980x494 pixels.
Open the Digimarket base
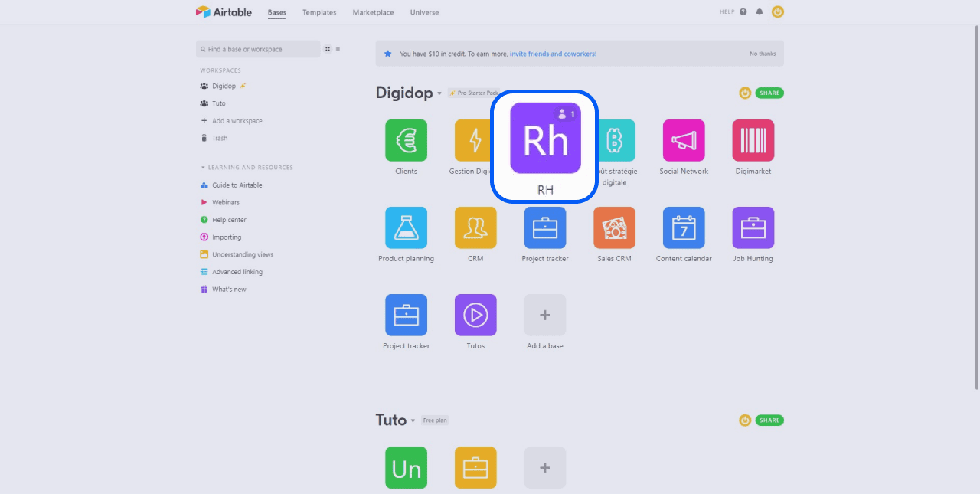[753, 140]
